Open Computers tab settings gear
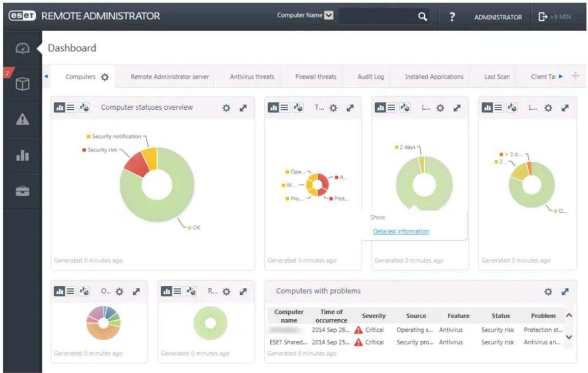 [x=105, y=77]
